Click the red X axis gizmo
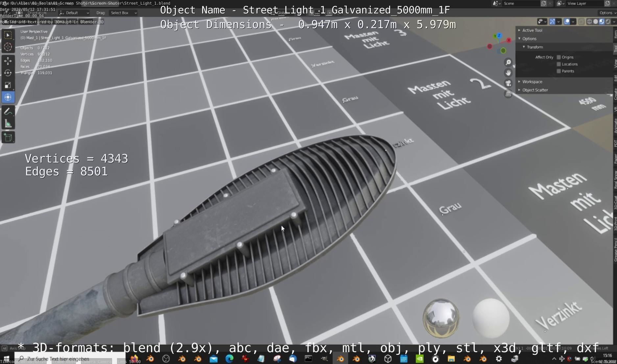The height and width of the screenshot is (364, 617). click(509, 40)
